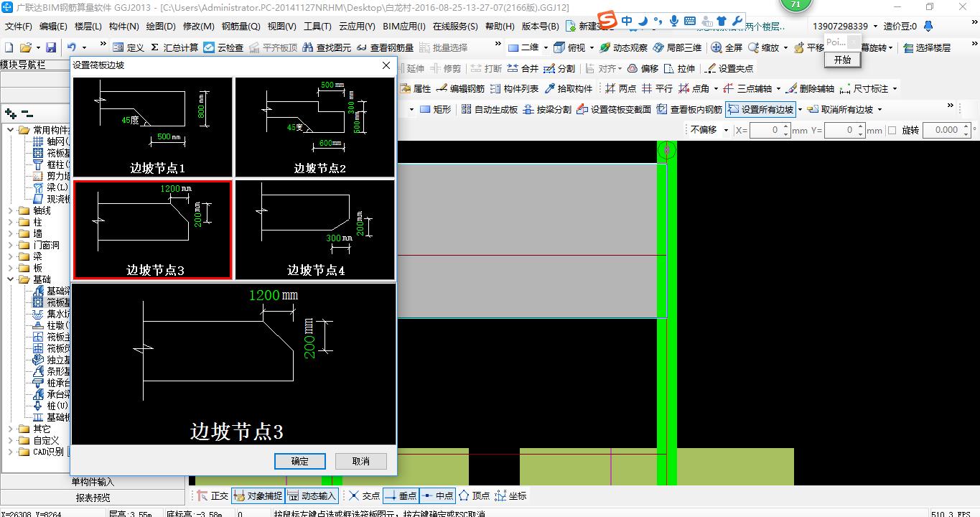The width and height of the screenshot is (980, 517).
Task: Open the 工具(T) menu
Action: 317,27
